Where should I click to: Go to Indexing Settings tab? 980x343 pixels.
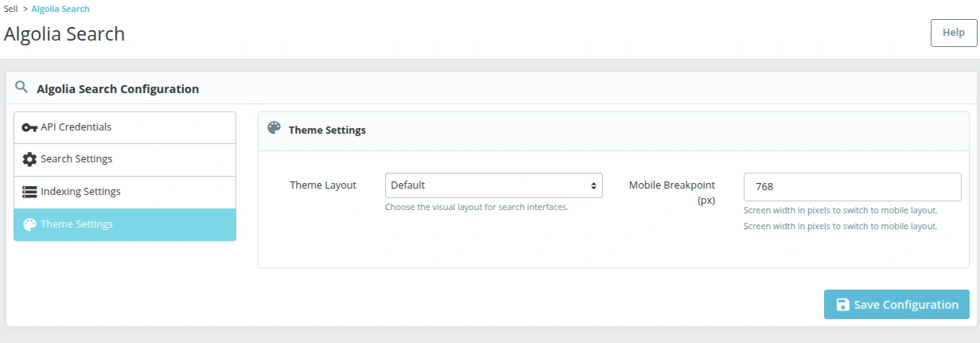point(125,193)
